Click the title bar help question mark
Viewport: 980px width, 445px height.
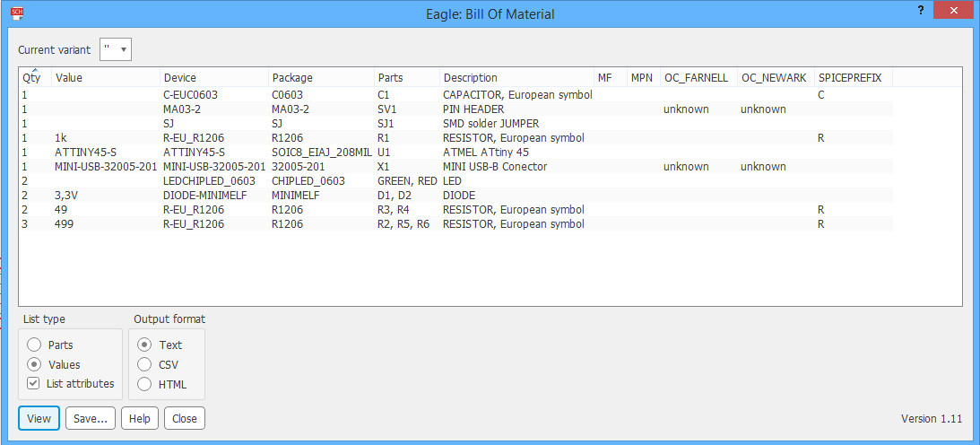coord(921,11)
